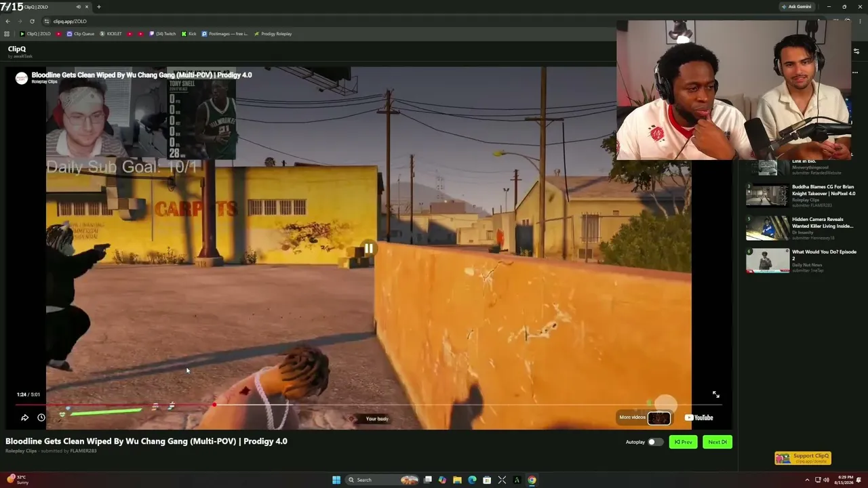
Task: Open Task View from the taskbar
Action: coord(428,480)
